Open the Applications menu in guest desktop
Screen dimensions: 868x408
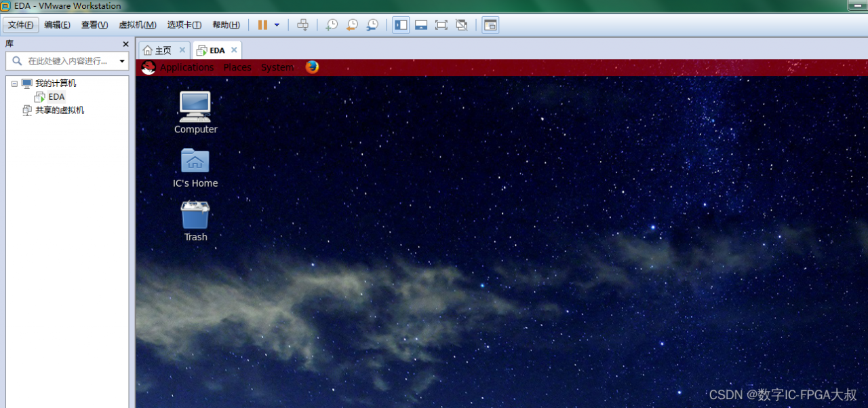click(187, 67)
